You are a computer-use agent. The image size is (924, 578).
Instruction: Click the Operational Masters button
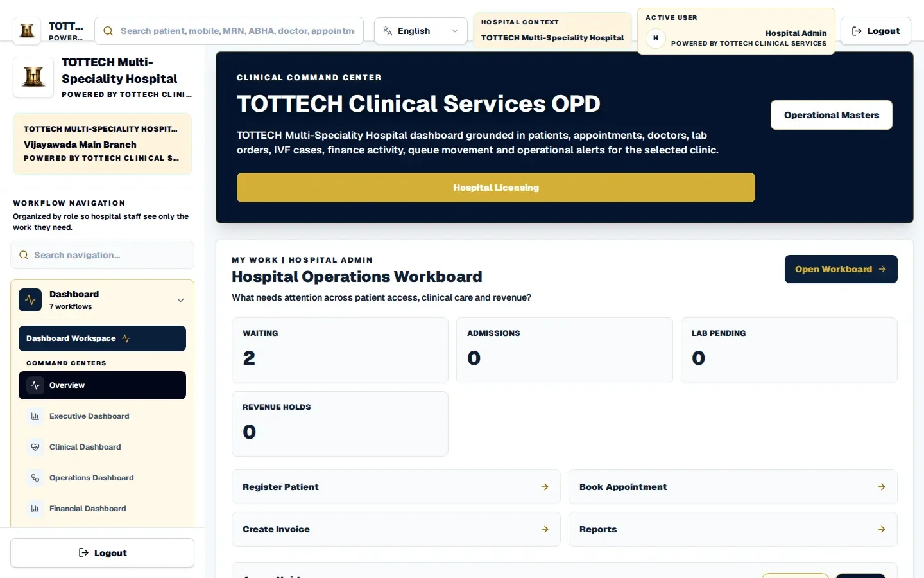point(831,115)
